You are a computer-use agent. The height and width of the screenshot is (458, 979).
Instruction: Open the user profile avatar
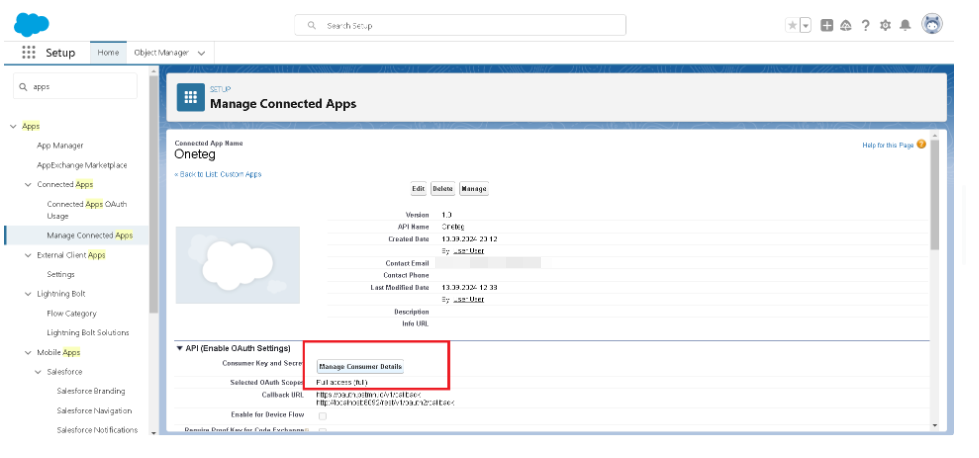tap(932, 25)
